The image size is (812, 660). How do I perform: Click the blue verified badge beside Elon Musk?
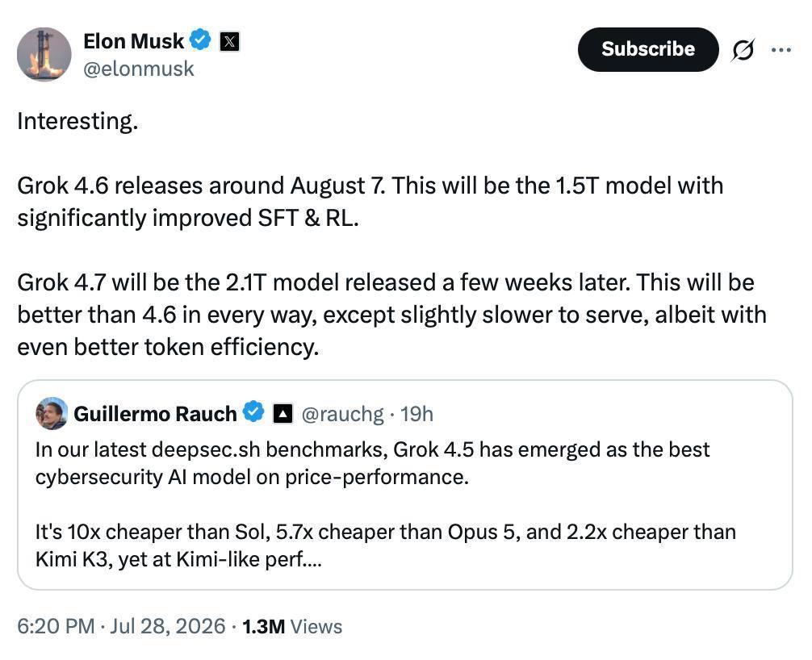(200, 40)
